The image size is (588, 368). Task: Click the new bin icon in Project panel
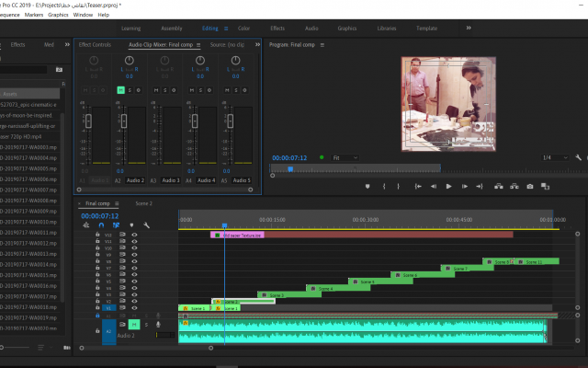59,70
